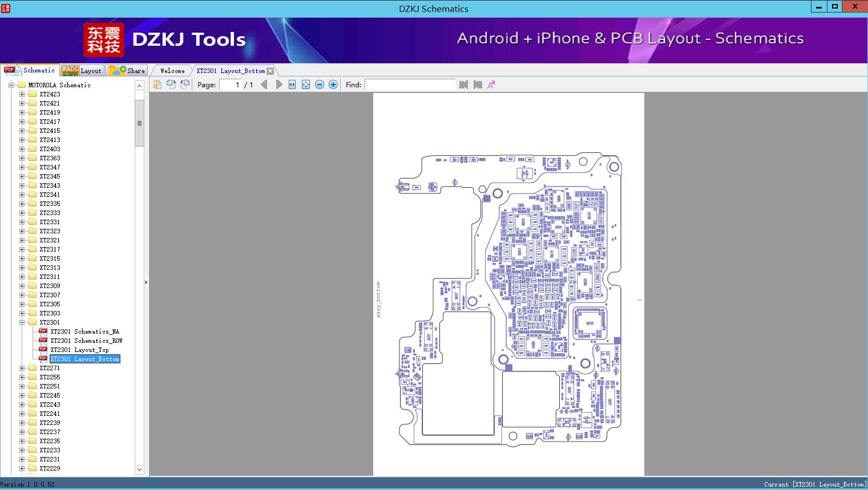
Task: Click the app icon in title bar
Action: tap(5, 8)
